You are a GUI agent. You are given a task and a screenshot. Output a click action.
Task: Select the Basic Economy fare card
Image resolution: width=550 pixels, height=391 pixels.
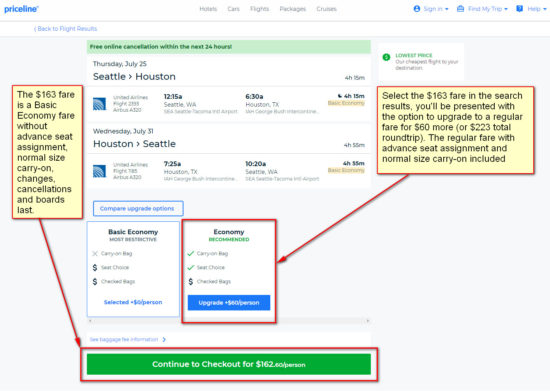pos(133,269)
